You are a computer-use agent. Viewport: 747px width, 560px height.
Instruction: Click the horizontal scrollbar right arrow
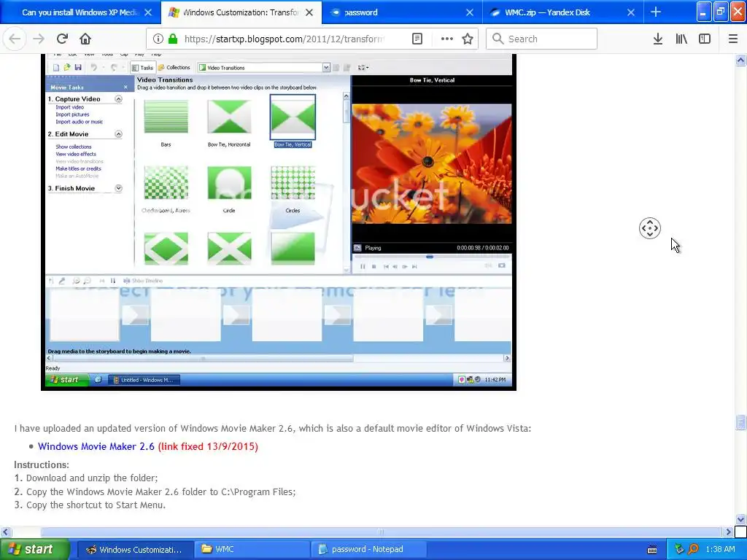coord(728,532)
